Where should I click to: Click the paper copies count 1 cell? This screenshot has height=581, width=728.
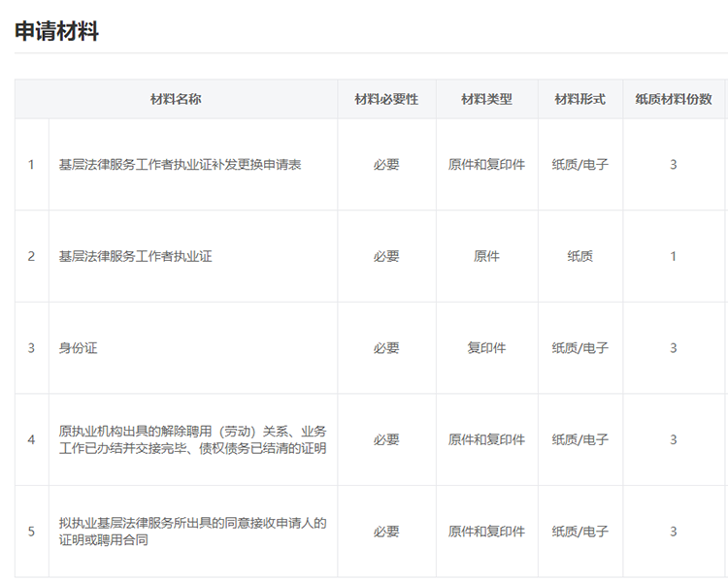(673, 256)
